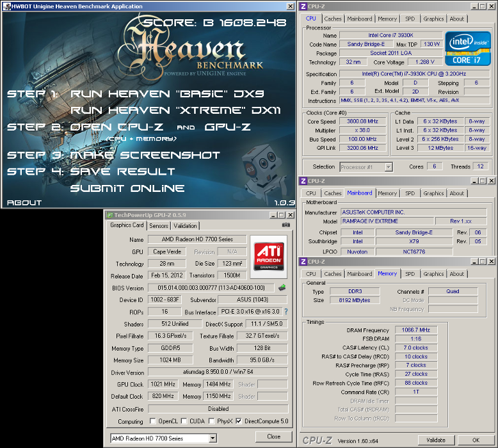Viewport: 498px width, 448px height.
Task: Click the HWBOT Heaven window title icon
Action: [x=6, y=6]
